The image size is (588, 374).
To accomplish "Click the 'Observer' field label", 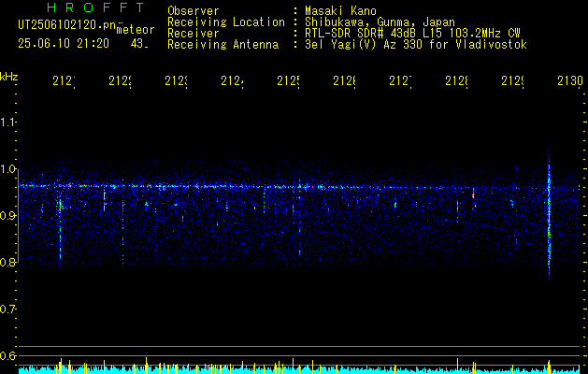I will click(x=194, y=10).
